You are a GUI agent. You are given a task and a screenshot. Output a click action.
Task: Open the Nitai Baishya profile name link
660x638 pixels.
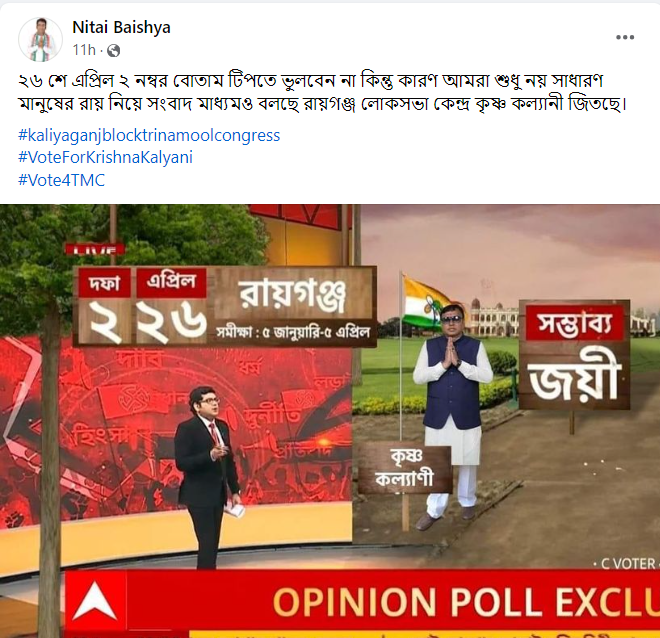121,27
